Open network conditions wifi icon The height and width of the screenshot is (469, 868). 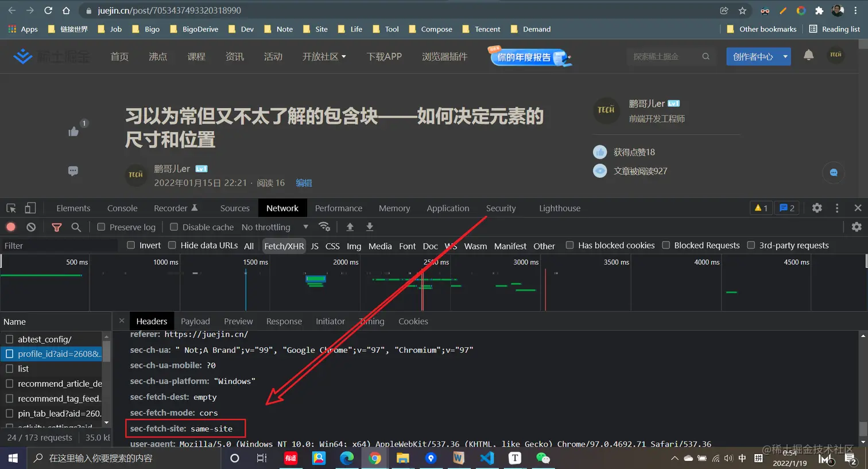click(x=324, y=227)
